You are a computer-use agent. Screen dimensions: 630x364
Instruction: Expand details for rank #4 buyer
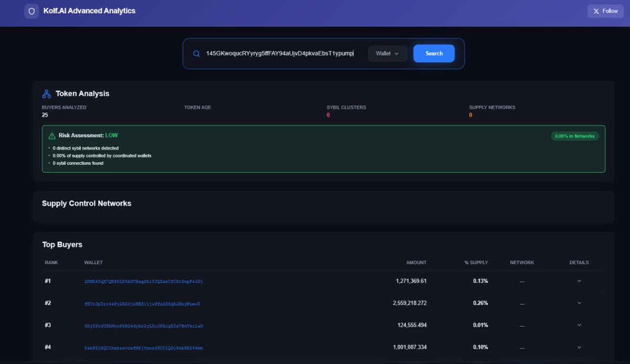[x=579, y=347]
